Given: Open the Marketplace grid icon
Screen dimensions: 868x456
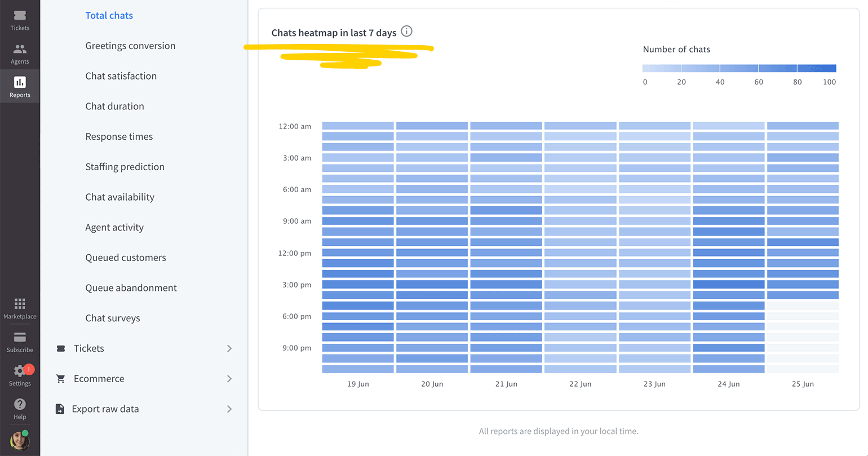Looking at the screenshot, I should [x=20, y=304].
